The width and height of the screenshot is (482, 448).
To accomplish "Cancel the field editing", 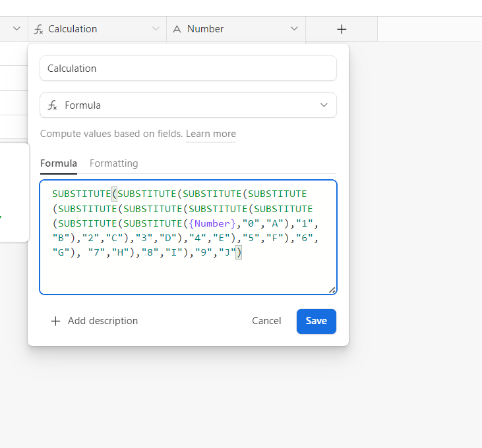I will pyautogui.click(x=266, y=321).
